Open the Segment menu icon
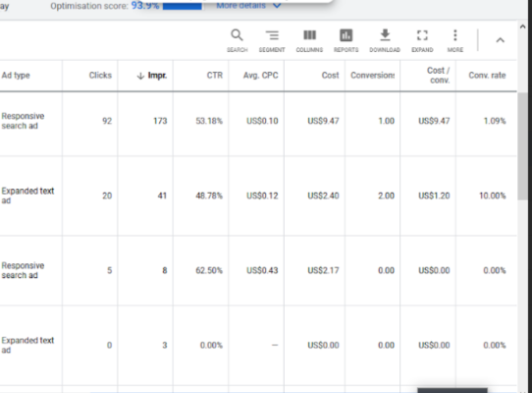 coord(272,40)
